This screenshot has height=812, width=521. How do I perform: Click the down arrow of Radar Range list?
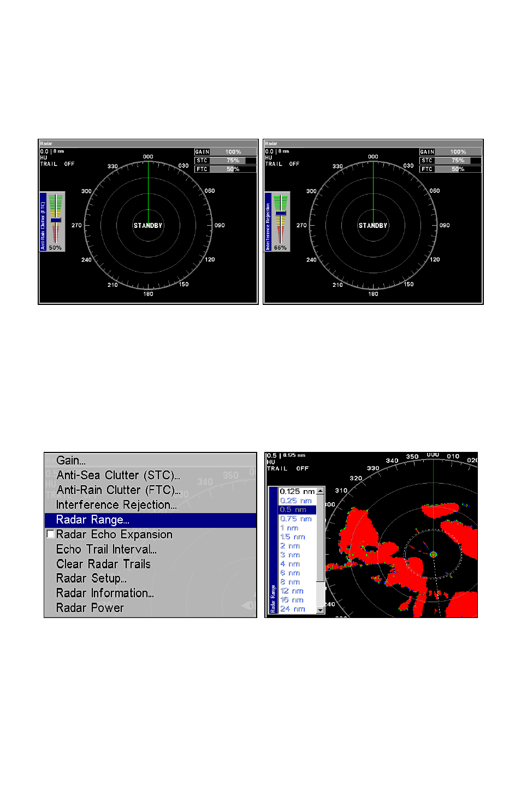(321, 610)
